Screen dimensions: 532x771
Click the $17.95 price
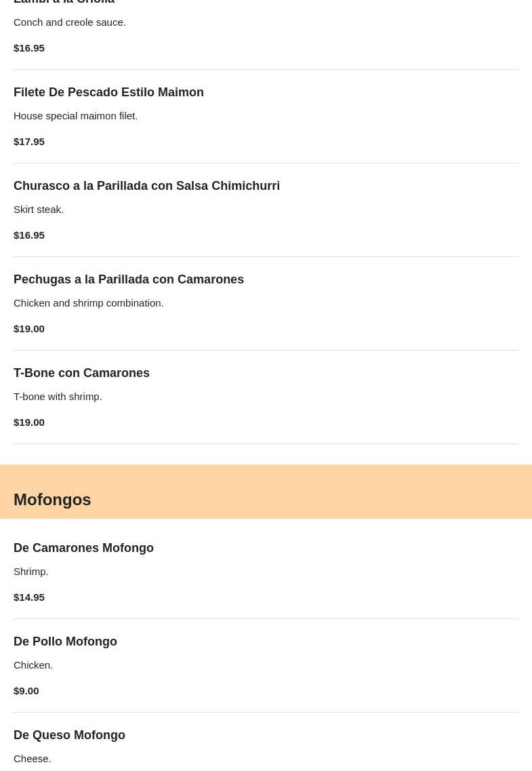[x=29, y=142]
